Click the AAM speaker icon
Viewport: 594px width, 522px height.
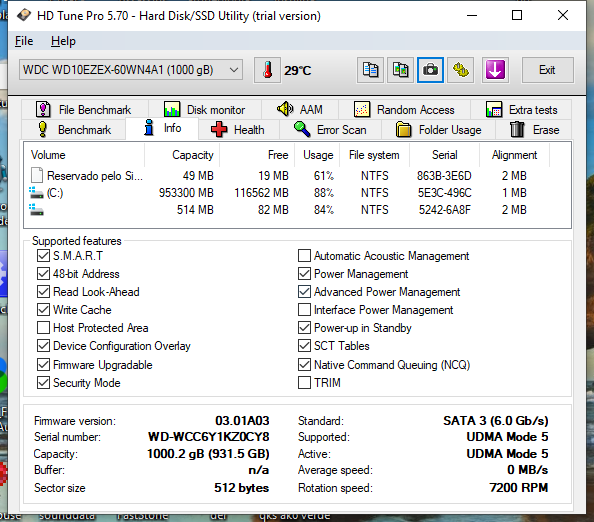coord(285,109)
